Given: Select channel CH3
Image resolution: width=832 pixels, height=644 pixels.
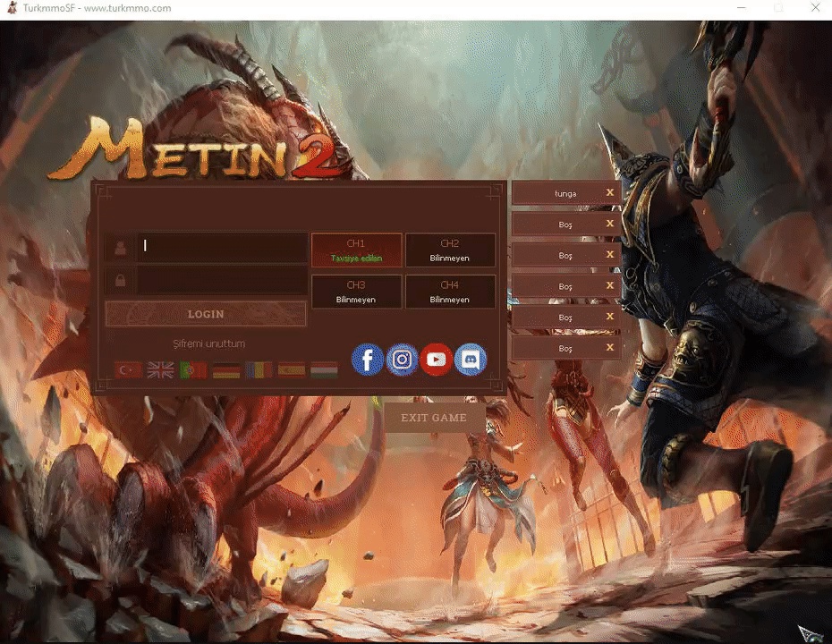Looking at the screenshot, I should coord(357,292).
